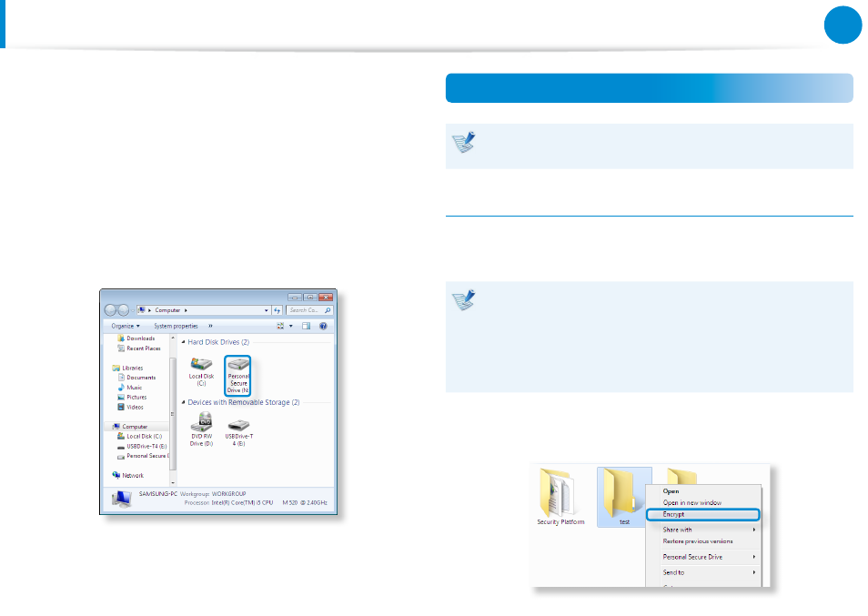The width and height of the screenshot is (868, 616).
Task: Click the System properties toolbar button
Action: pyautogui.click(x=176, y=326)
